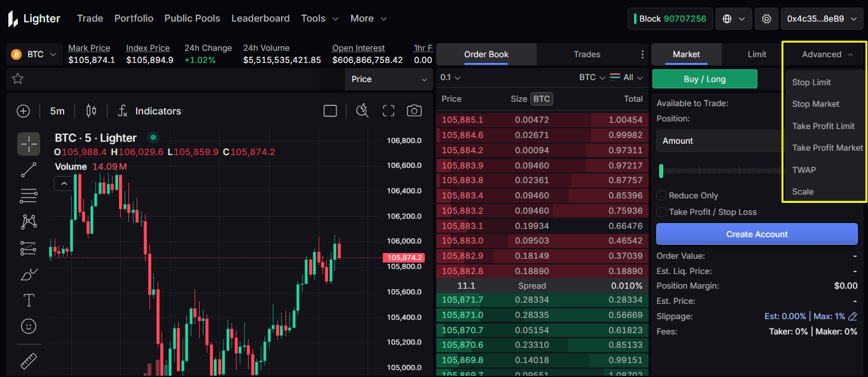The height and width of the screenshot is (377, 868).
Task: Open the Price dropdown above the chart
Action: (389, 79)
